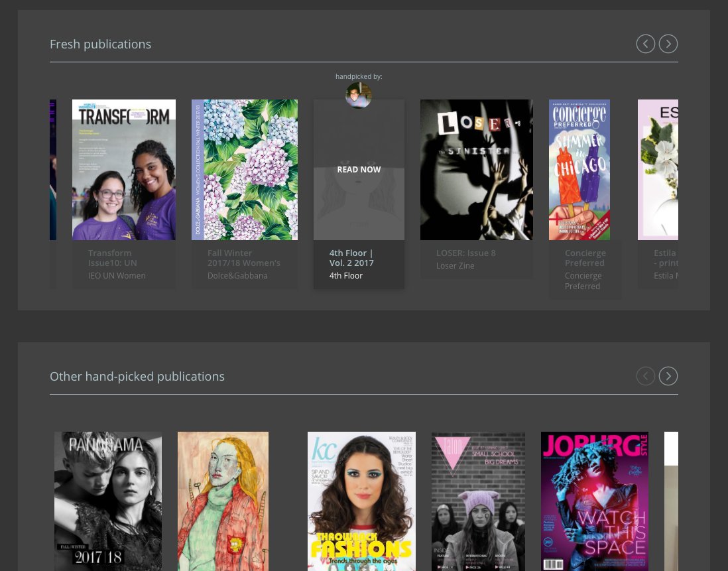
Task: Open the LOSER Sinister zine cover
Action: [476, 170]
